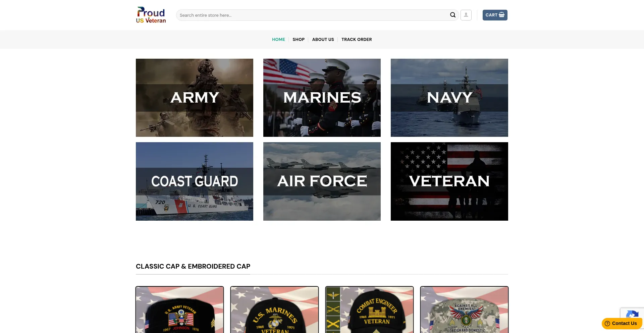Open the Veteran category banner
The height and width of the screenshot is (333, 644).
click(449, 181)
